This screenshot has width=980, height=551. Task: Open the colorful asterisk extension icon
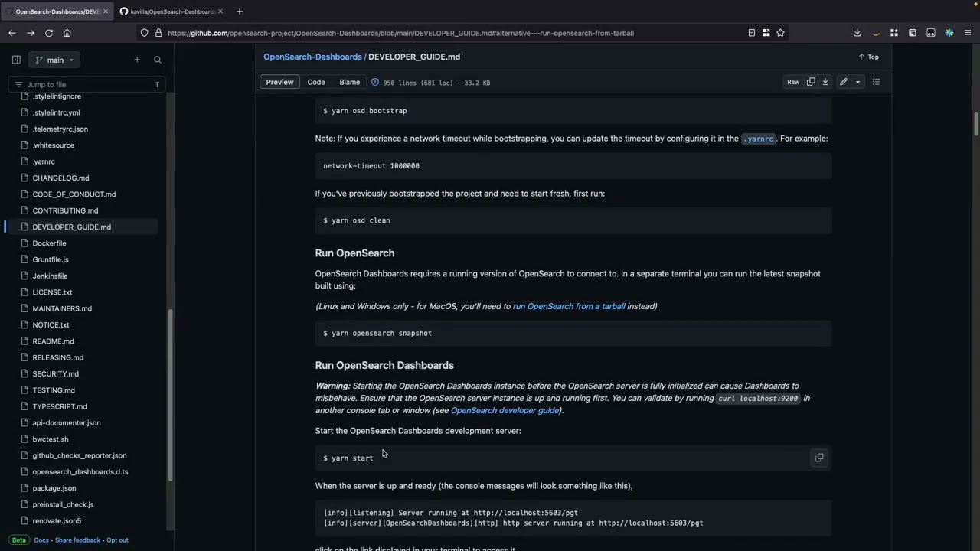coord(949,33)
